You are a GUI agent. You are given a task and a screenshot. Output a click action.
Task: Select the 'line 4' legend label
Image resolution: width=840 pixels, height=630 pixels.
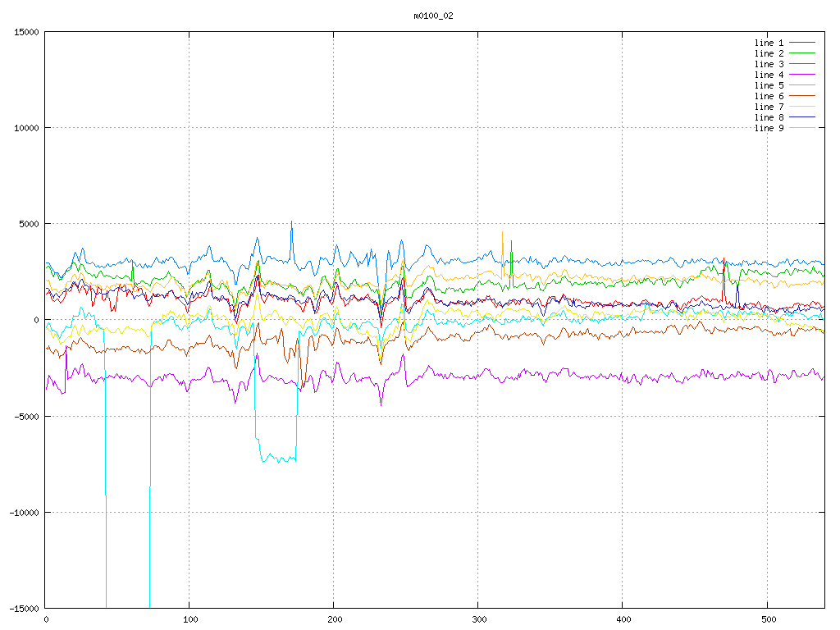(769, 75)
